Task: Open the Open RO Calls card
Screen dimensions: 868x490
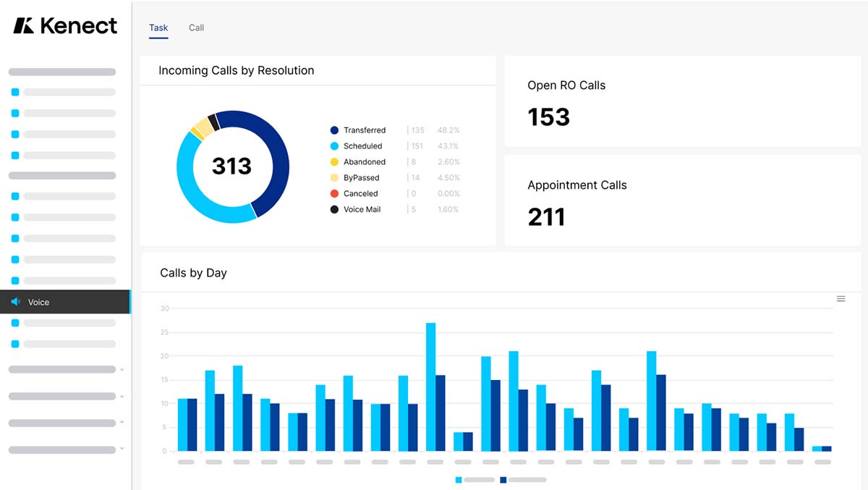Action: (x=682, y=101)
